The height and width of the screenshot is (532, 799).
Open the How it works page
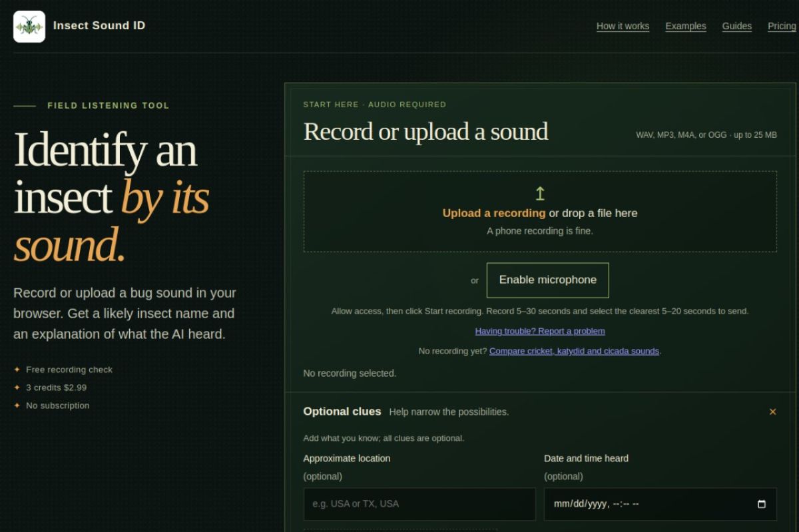click(623, 26)
